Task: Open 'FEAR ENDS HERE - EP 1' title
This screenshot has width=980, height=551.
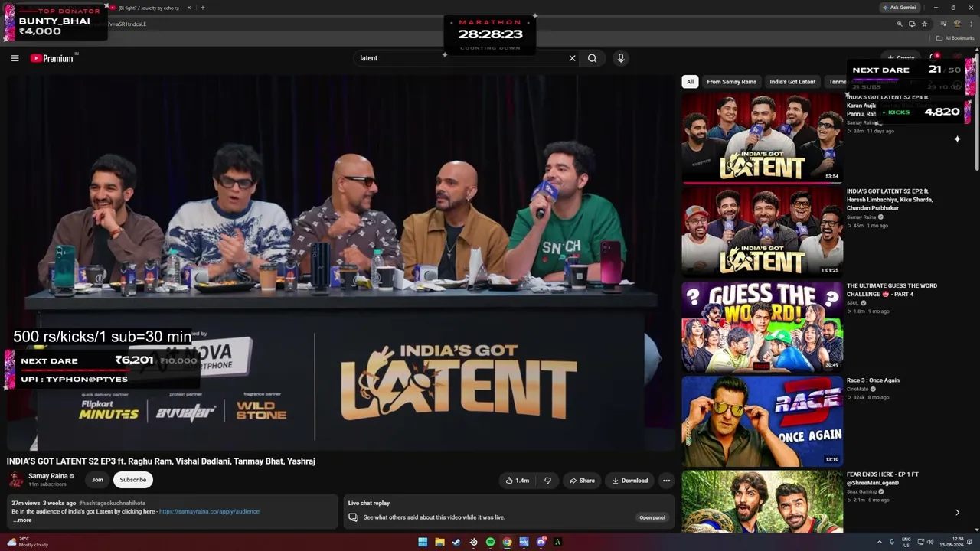Action: coord(883,478)
